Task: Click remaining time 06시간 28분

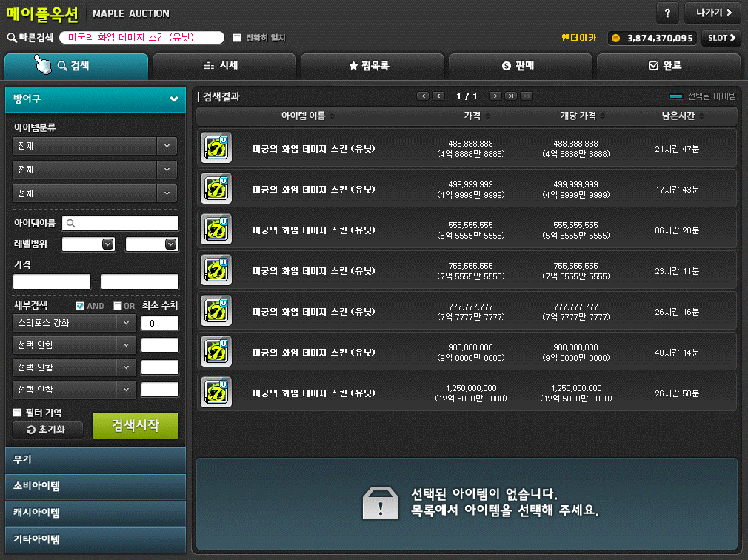Action: pos(677,230)
